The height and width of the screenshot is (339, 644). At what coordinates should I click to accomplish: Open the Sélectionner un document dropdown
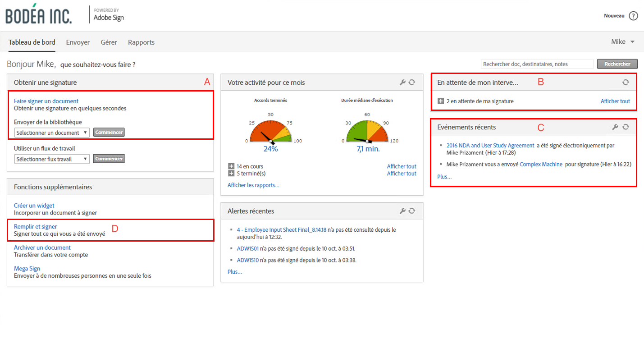[52, 133]
